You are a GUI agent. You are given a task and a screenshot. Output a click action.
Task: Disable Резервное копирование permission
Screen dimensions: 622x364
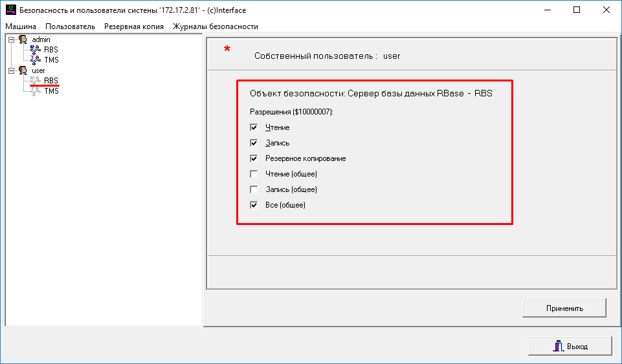pyautogui.click(x=254, y=158)
